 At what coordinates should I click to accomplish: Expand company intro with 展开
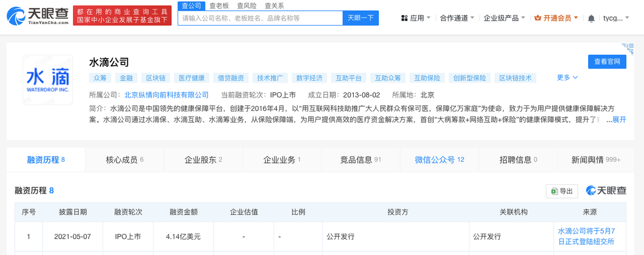click(x=619, y=119)
